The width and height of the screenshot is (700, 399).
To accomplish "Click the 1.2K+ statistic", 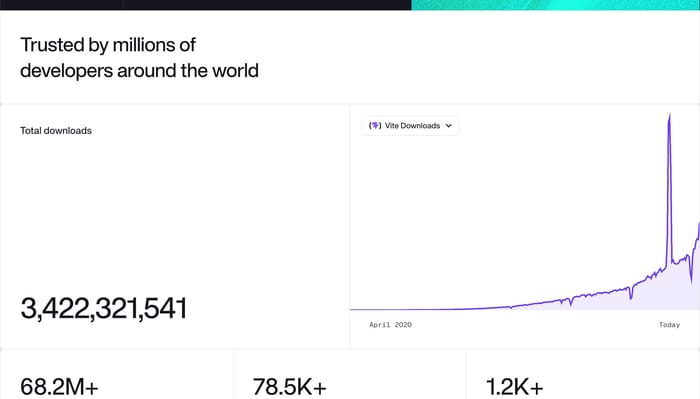I will pyautogui.click(x=514, y=387).
